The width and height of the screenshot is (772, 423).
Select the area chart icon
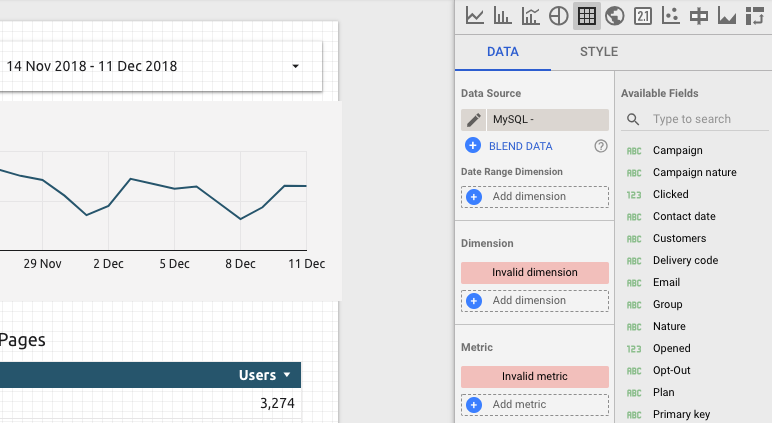(727, 15)
